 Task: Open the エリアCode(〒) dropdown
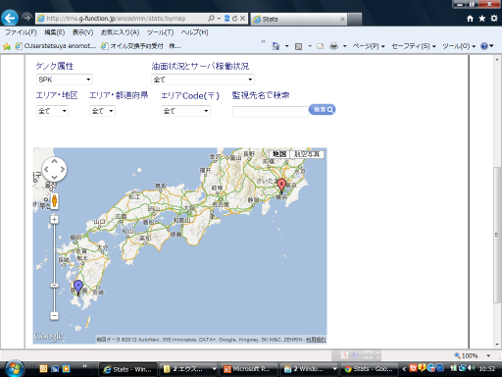coord(186,111)
